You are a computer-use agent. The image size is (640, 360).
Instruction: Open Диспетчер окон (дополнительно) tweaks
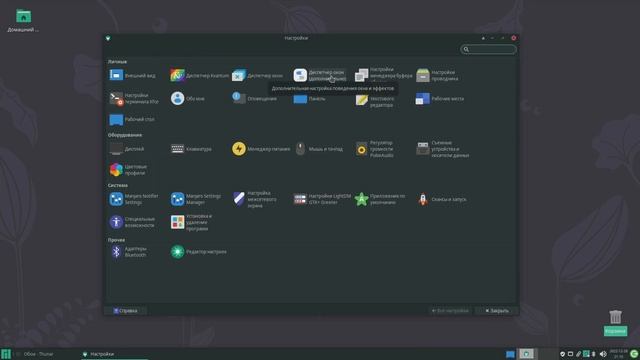pos(320,76)
